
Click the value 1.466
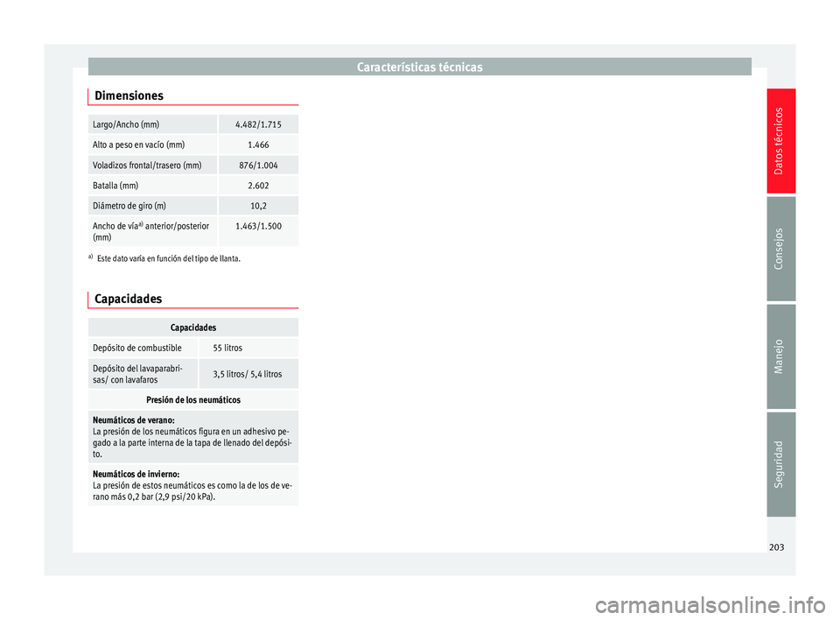pos(258,144)
